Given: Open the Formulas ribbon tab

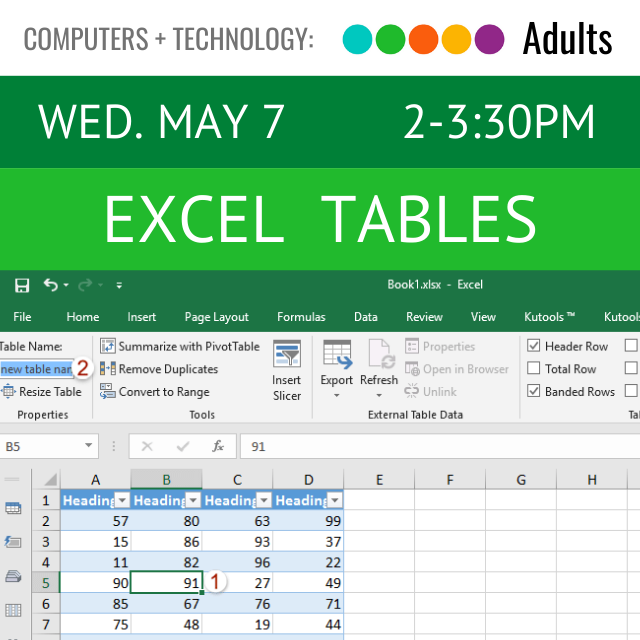Looking at the screenshot, I should pyautogui.click(x=301, y=317).
